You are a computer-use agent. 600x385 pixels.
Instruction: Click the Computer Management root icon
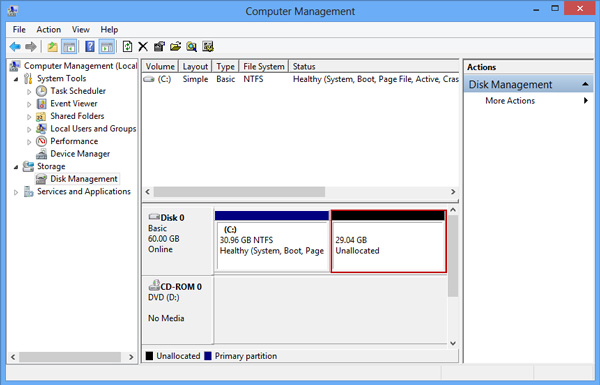[x=15, y=66]
